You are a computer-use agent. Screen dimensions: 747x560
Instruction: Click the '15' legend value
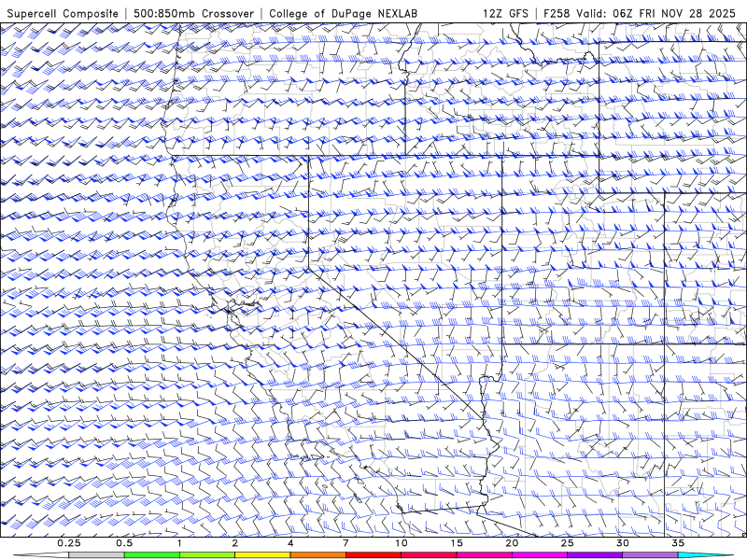[x=457, y=543]
